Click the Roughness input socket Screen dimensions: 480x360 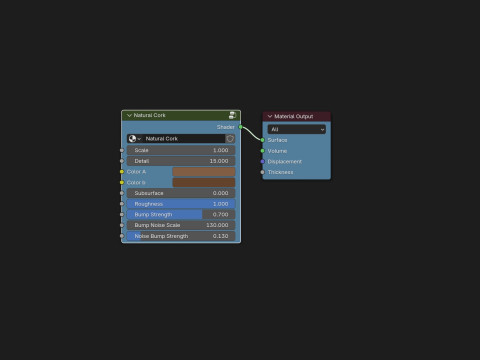(122, 204)
